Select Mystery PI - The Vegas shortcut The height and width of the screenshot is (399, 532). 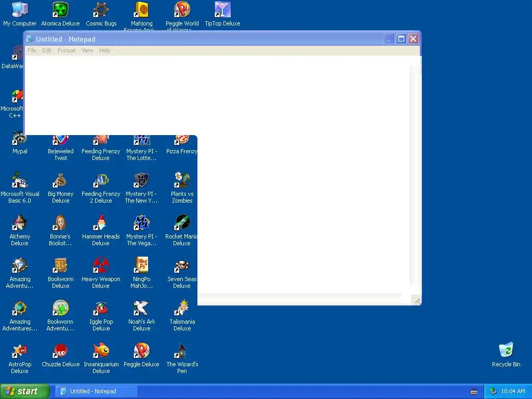coord(141,230)
